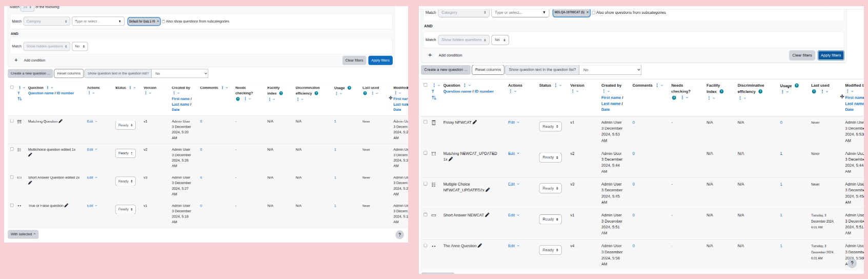Click version v3 of Short Answer Question edited 2x
This screenshot has height=279, width=868.
(145, 177)
